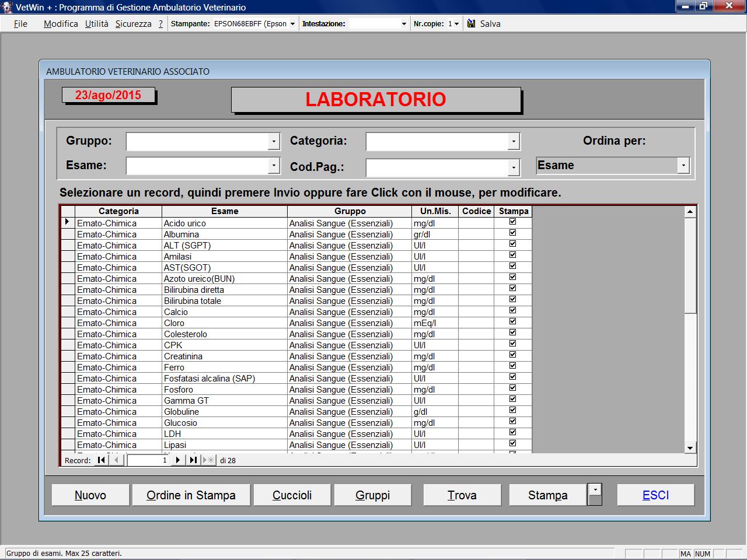Open the ? help menu
Viewport: 747px width, 560px height.
coord(160,24)
